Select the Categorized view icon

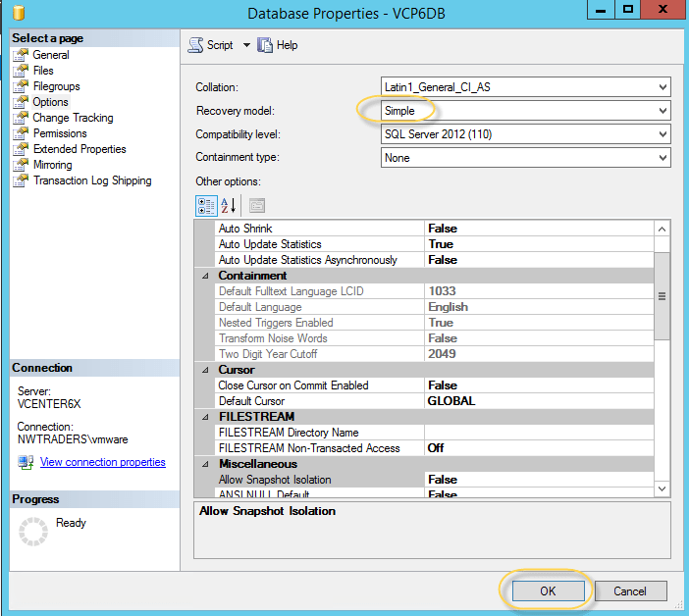(207, 205)
